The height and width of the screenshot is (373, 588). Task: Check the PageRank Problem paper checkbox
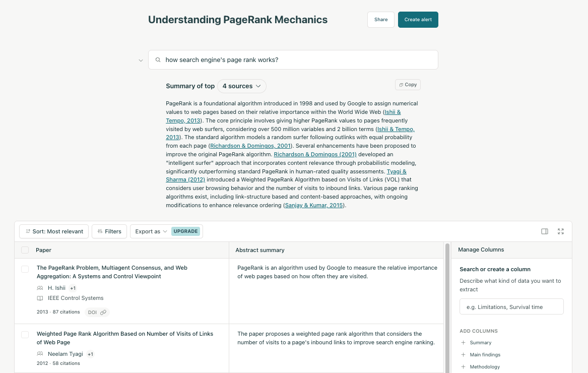(25, 269)
